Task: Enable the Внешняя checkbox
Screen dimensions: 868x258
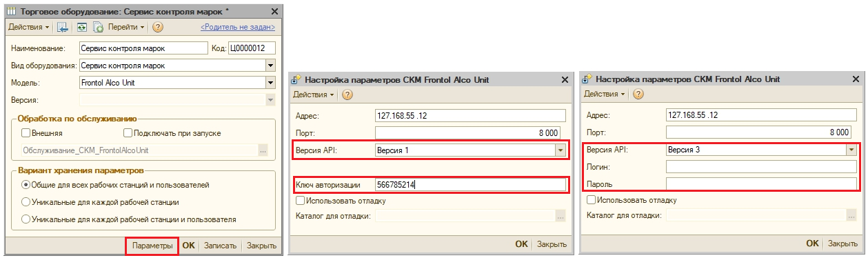Action: (27, 133)
